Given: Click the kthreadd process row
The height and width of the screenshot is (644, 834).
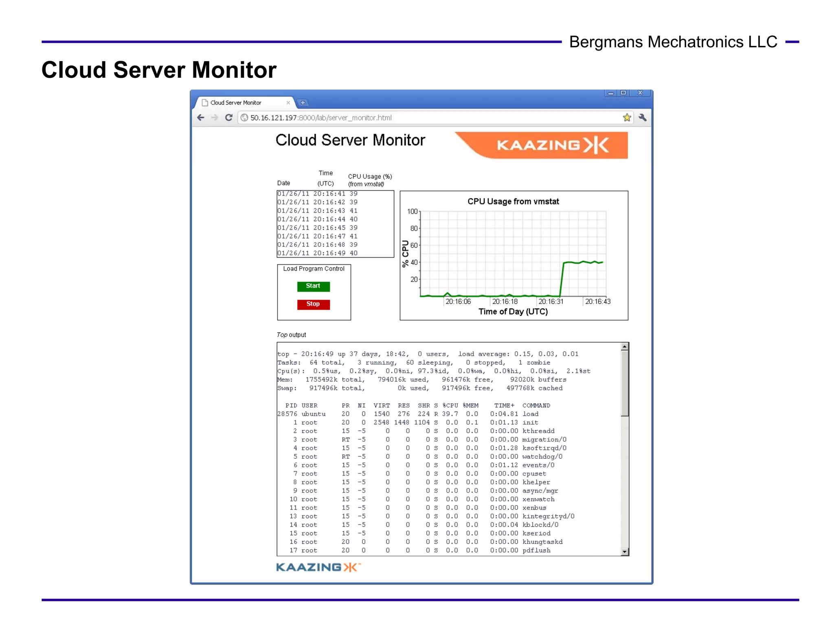Looking at the screenshot, I should coord(416,431).
